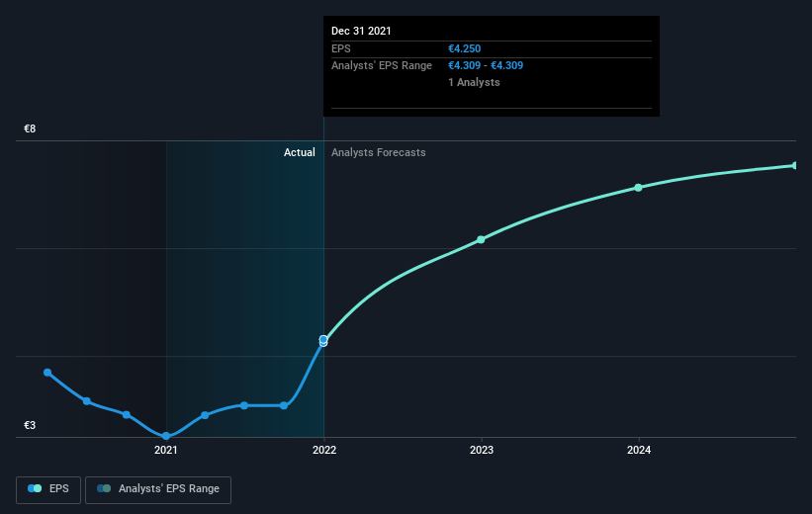
Task: Click the final forecast point at chart edge
Action: [795, 166]
